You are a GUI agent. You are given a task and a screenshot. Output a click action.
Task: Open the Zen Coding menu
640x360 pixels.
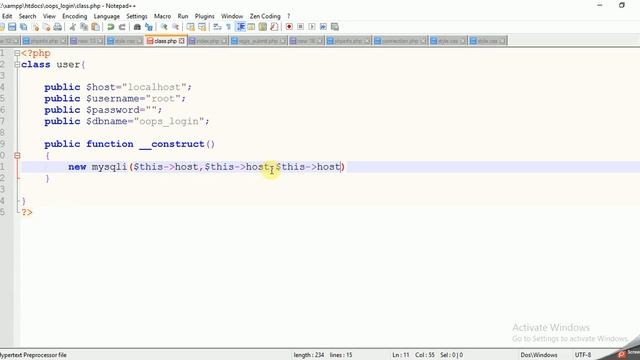point(265,16)
